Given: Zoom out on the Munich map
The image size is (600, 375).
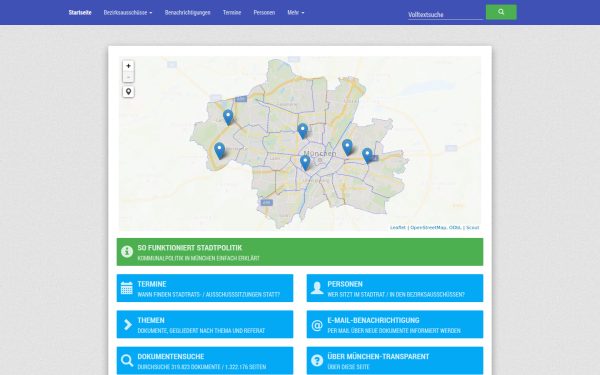Looking at the screenshot, I should pyautogui.click(x=128, y=77).
